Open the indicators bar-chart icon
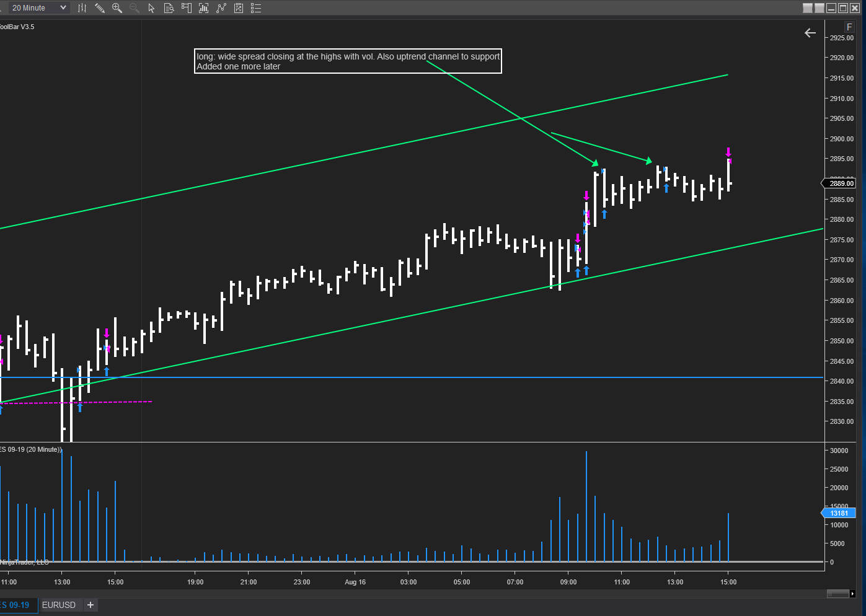The height and width of the screenshot is (616, 866). pyautogui.click(x=203, y=8)
